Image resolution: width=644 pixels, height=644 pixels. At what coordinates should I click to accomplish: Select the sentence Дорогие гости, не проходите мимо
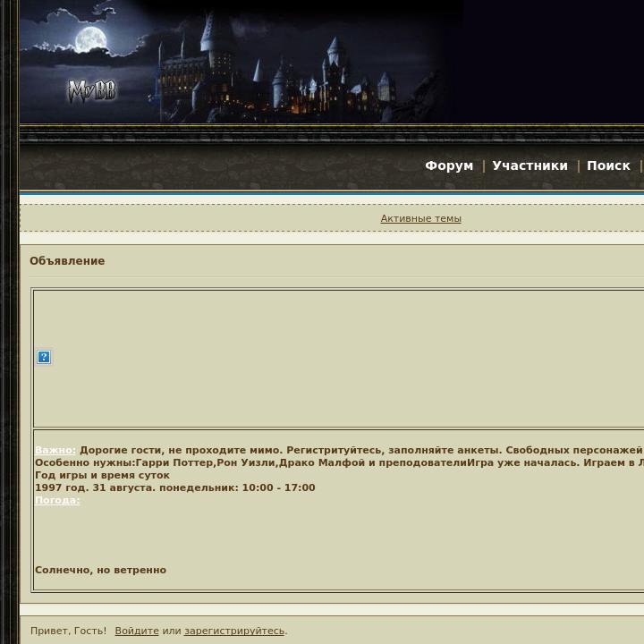tap(182, 450)
